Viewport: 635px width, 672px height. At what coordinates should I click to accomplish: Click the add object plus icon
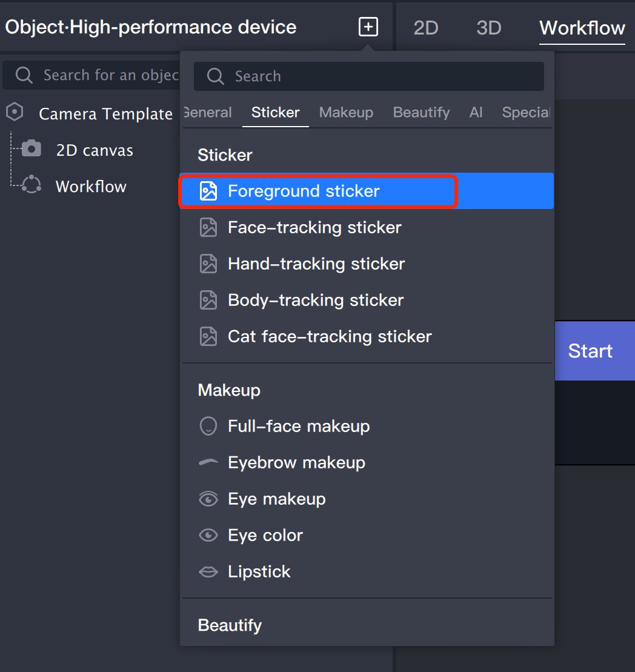(x=368, y=27)
